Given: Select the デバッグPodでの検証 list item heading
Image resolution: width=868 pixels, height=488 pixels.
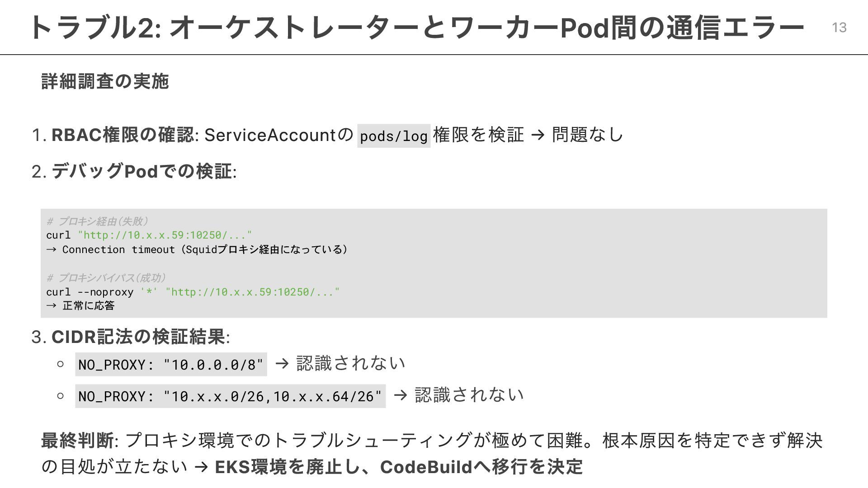Looking at the screenshot, I should pos(142,172).
